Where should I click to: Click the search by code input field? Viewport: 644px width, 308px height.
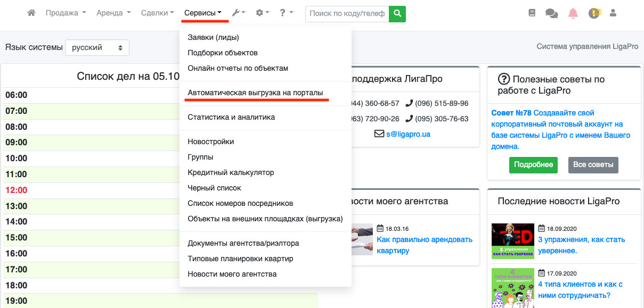point(347,14)
